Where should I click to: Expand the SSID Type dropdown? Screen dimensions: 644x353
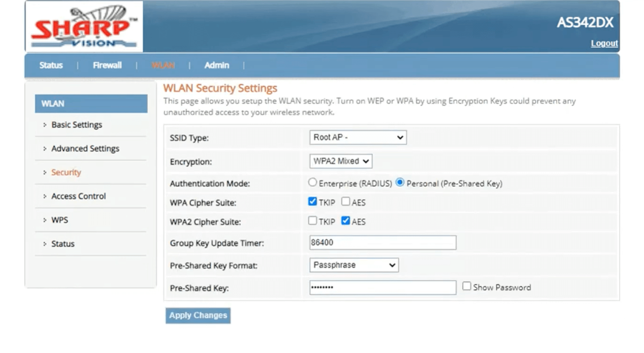point(358,137)
